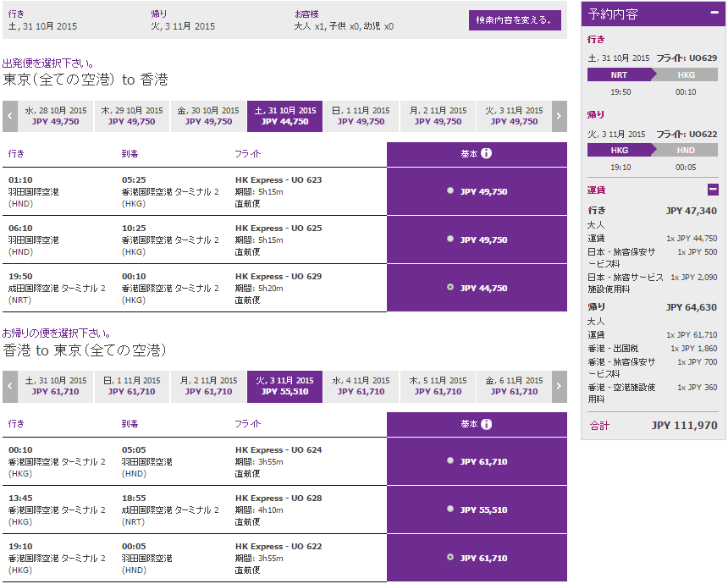Select outbound flight UO 623 fare JPY 49,750
728x584 pixels.
450,191
